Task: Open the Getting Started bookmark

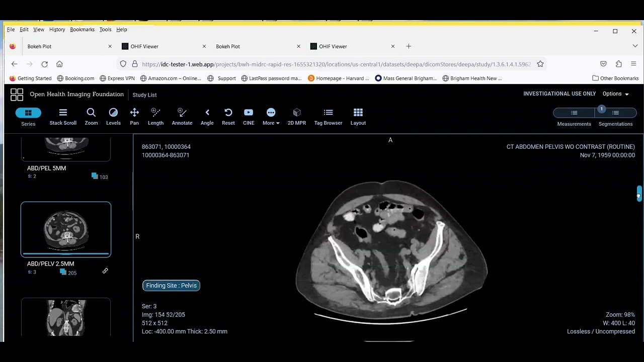Action: 30,78
